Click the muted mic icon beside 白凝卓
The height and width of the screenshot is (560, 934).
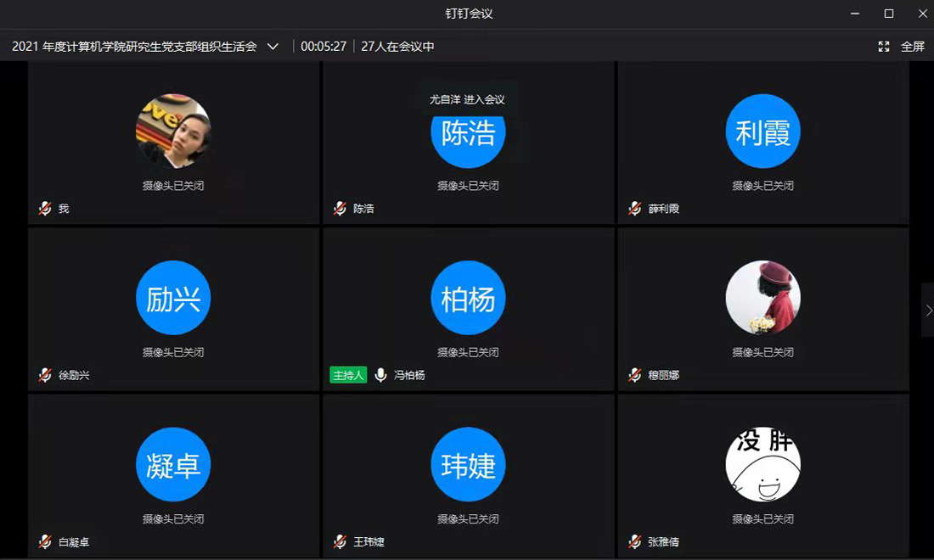click(x=45, y=541)
